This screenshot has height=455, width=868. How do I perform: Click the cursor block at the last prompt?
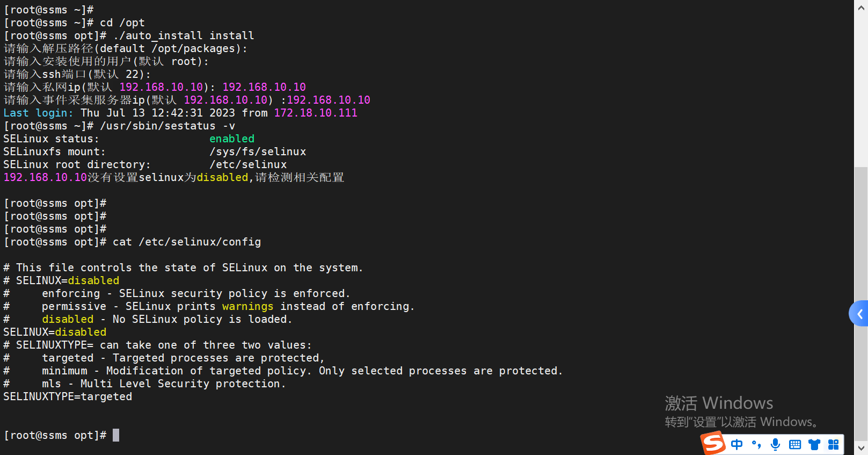point(116,435)
